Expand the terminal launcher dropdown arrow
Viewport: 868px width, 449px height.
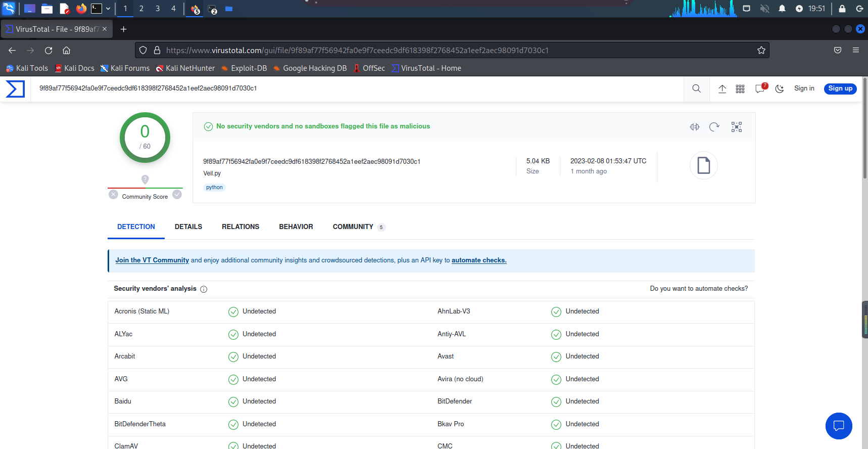click(108, 9)
